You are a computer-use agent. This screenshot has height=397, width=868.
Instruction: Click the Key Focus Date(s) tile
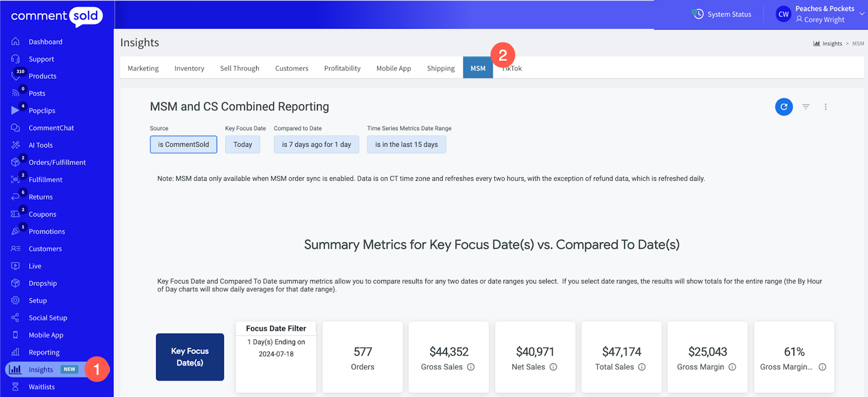tap(190, 357)
